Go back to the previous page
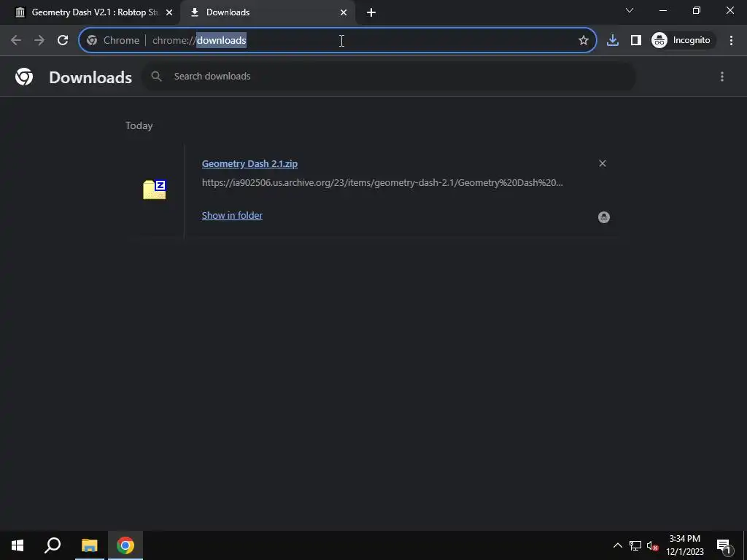The height and width of the screenshot is (560, 747). tap(16, 41)
